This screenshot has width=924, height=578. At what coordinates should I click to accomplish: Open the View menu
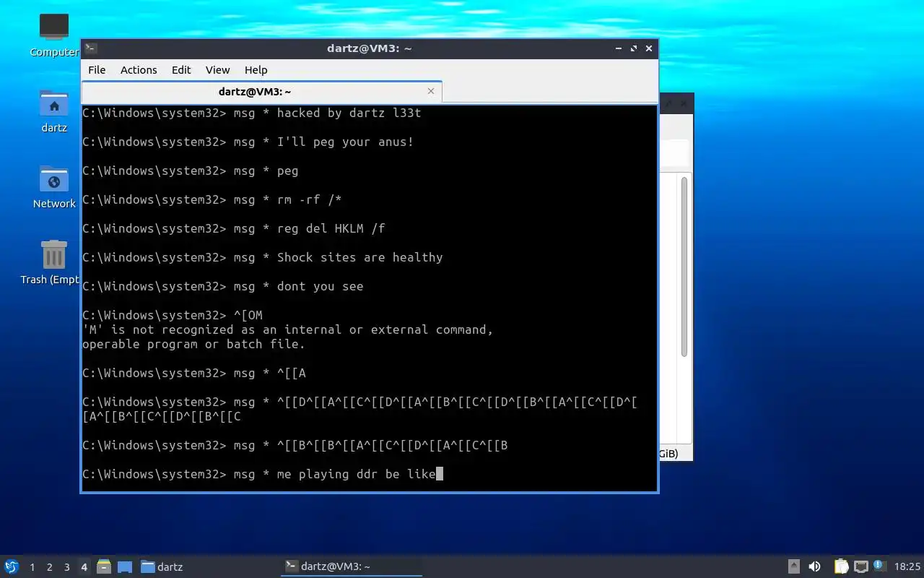(217, 70)
